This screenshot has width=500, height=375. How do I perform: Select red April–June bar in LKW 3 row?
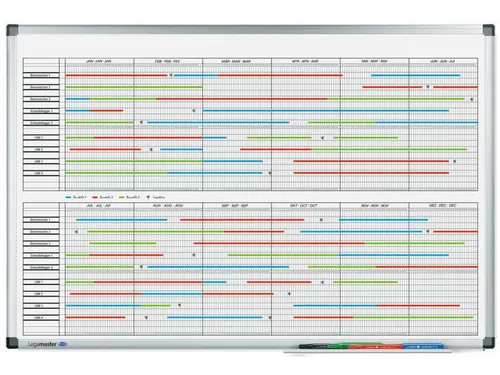371,161
